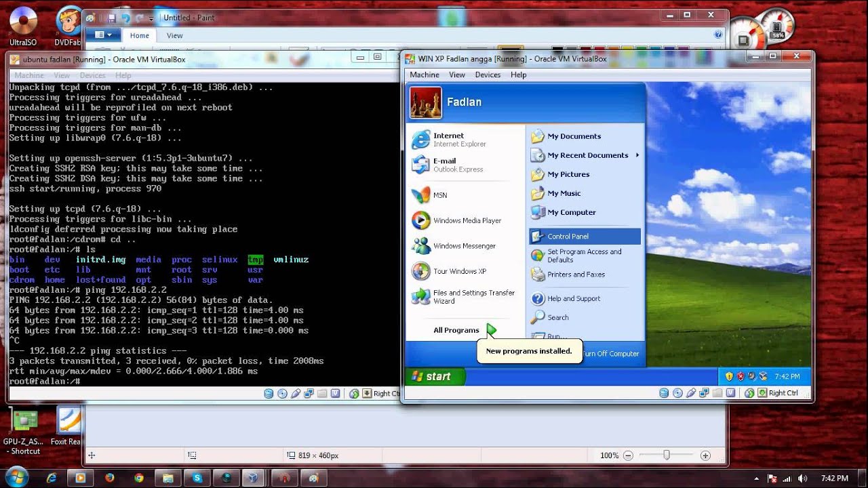Click the Windows 7 taskbar clock
The width and height of the screenshot is (868, 488).
[x=834, y=478]
